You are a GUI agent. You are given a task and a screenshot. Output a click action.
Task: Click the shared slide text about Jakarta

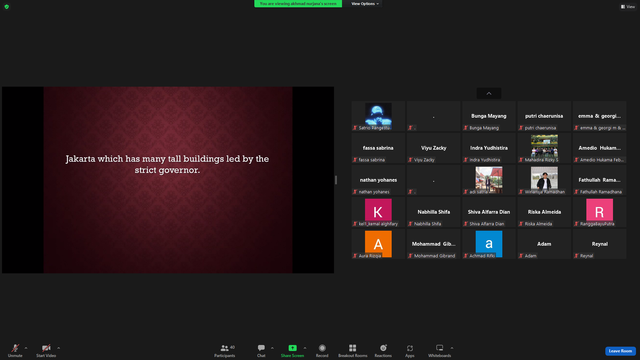click(x=167, y=164)
